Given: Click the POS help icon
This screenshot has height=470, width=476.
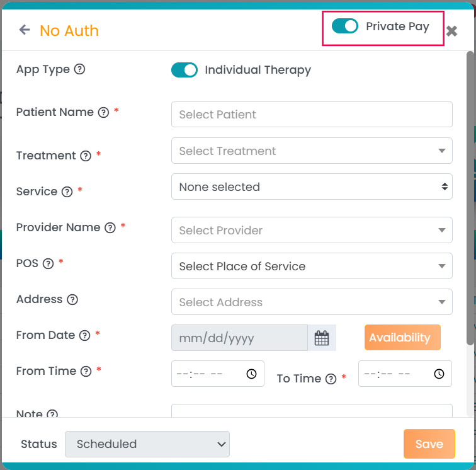Looking at the screenshot, I should (48, 264).
